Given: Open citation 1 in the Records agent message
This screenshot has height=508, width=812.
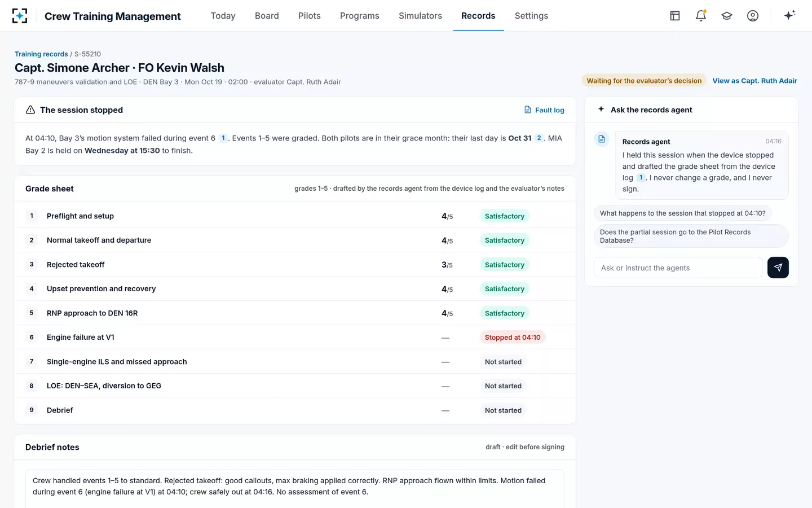Looking at the screenshot, I should (x=641, y=178).
